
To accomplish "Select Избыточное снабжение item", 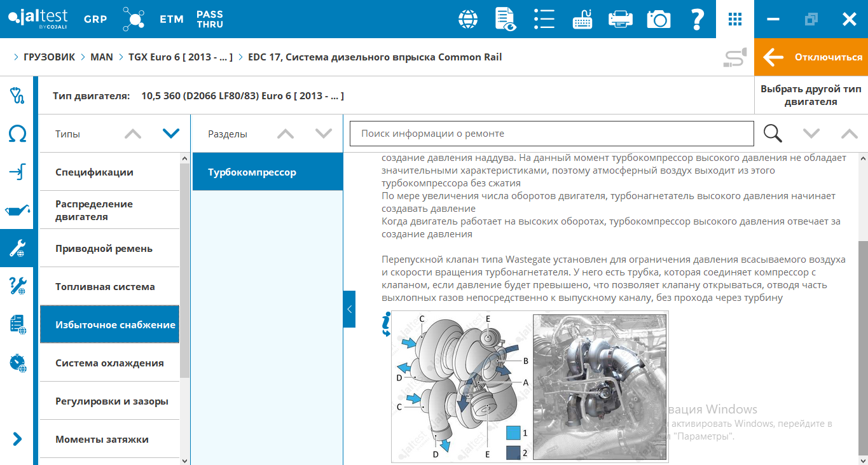I will 109,324.
